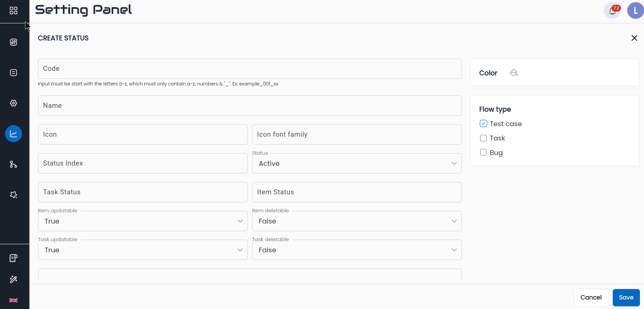Screen dimensions: 644x309
Task: Click the UK flag language selector
Action: [13, 300]
